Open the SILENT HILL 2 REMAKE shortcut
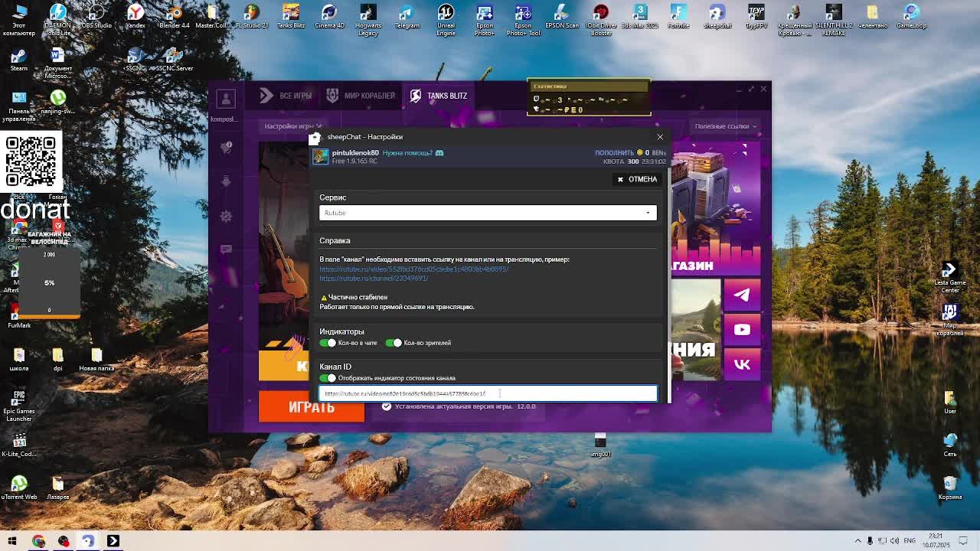Screen dimensions: 980x551 pos(834,18)
